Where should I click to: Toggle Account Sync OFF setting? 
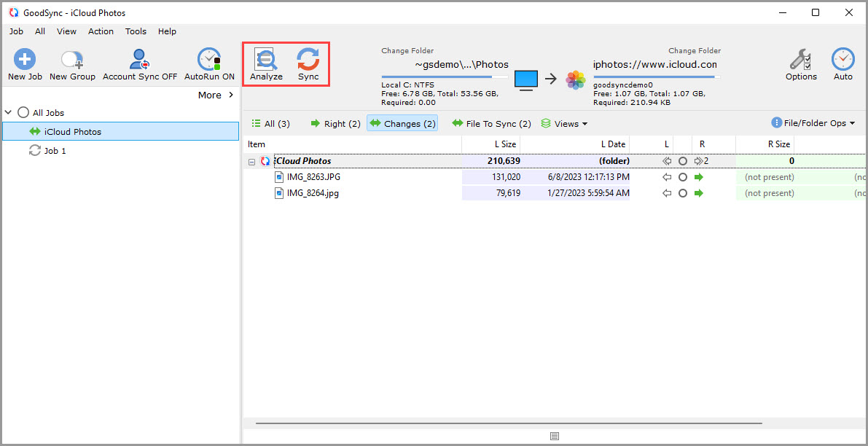138,63
